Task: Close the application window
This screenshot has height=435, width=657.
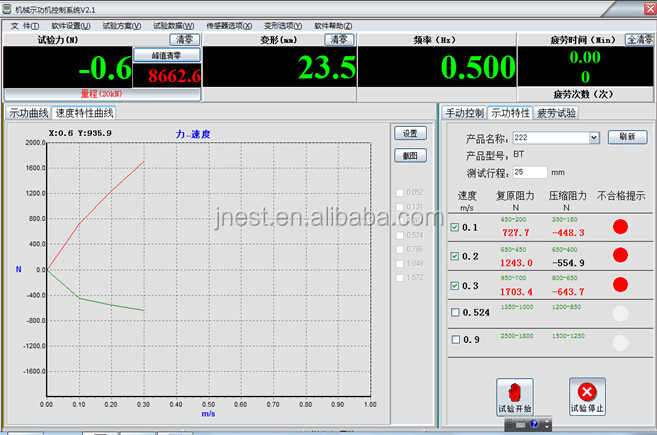Action: pos(650,8)
